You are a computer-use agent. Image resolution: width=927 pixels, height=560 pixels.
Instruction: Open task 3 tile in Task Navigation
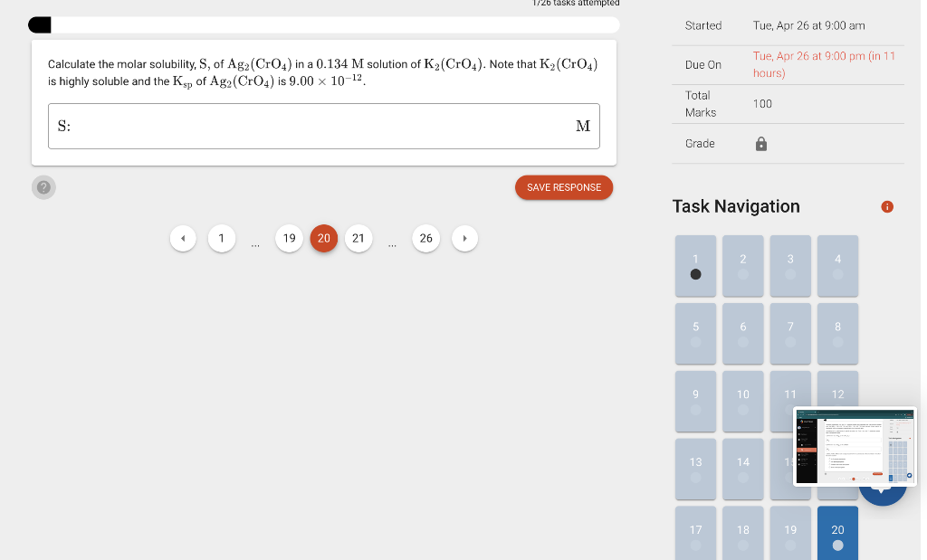790,266
